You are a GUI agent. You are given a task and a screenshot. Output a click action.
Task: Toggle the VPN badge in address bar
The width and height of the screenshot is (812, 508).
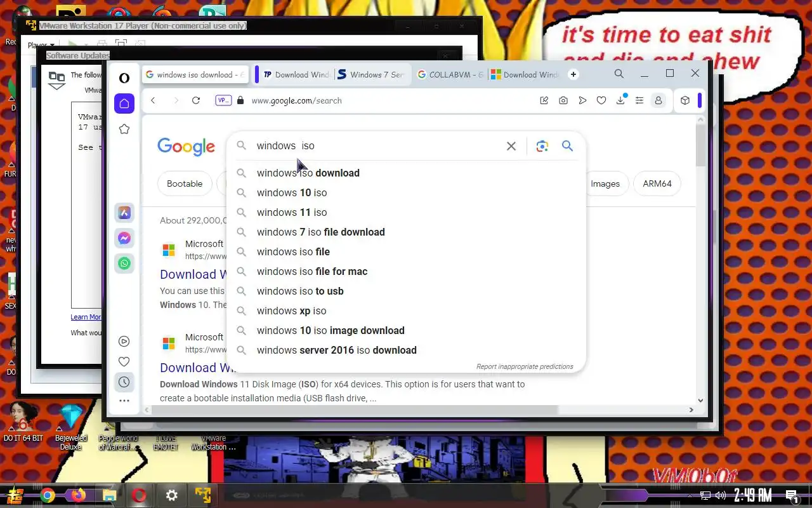tap(223, 100)
